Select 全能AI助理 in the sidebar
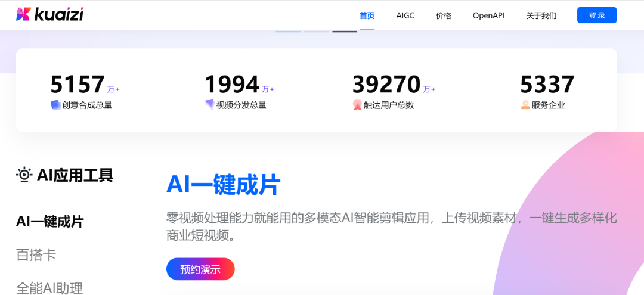The image size is (644, 295). click(49, 288)
